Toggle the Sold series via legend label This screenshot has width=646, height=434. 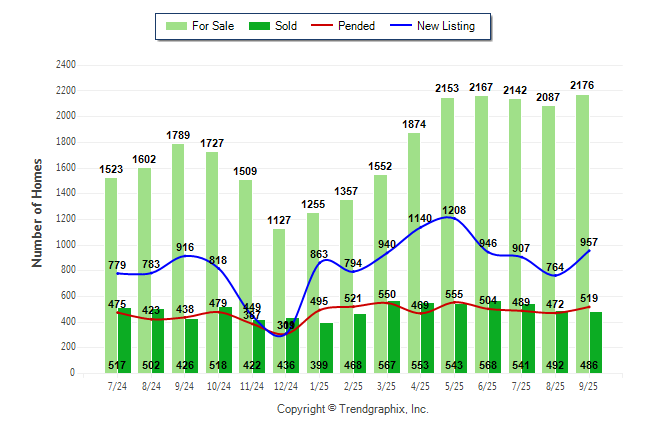point(289,26)
